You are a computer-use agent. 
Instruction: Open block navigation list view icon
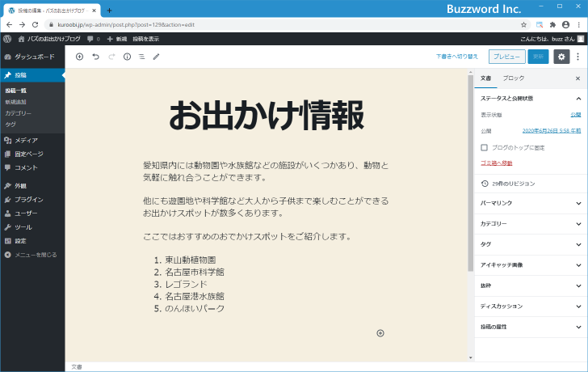(x=142, y=57)
